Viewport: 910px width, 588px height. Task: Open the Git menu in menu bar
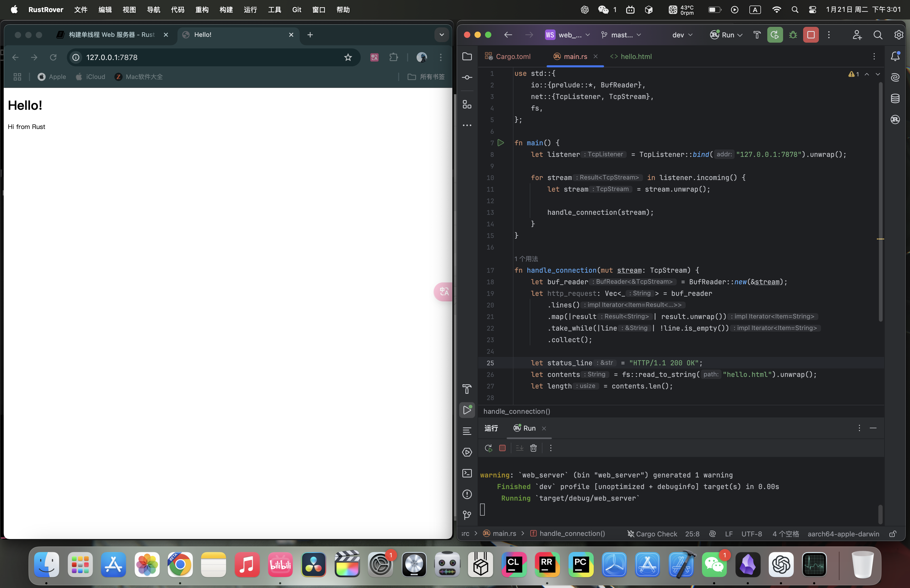click(x=297, y=9)
